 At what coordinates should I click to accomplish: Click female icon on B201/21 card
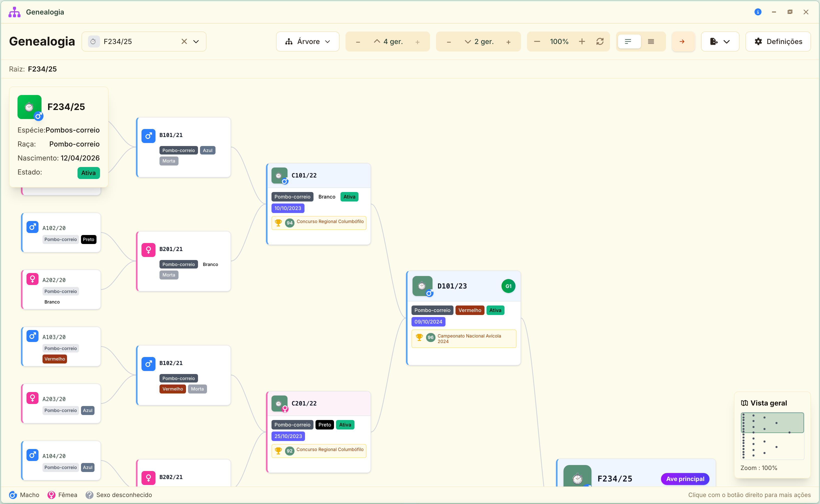(148, 250)
